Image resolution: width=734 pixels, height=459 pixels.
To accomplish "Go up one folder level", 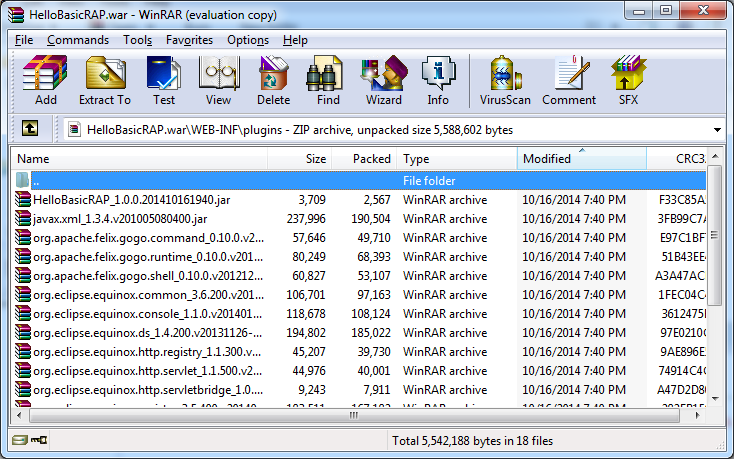I will coord(29,128).
